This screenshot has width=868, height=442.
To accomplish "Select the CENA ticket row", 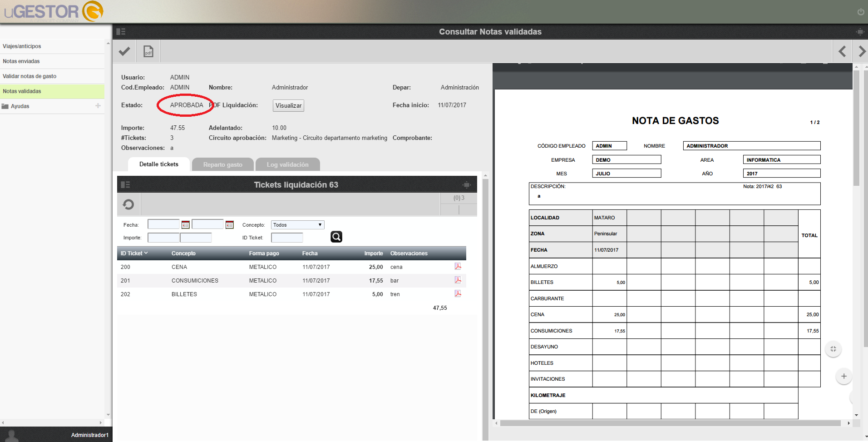I will pos(291,267).
